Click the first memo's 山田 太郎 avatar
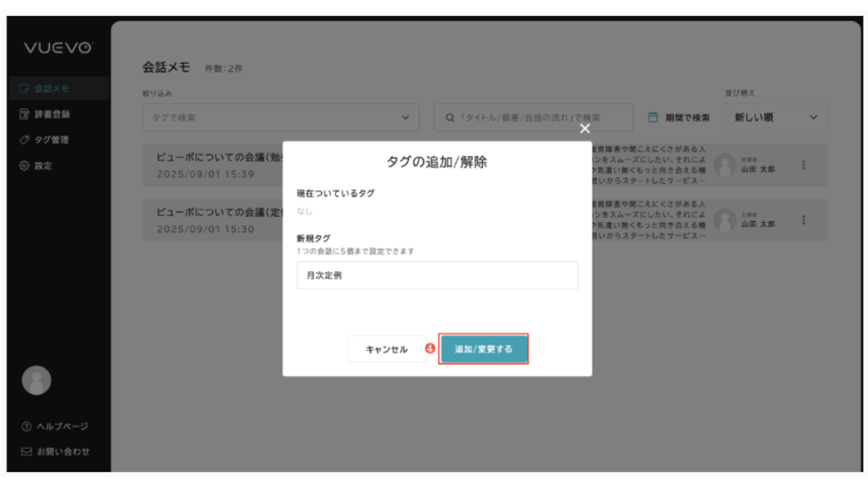 [724, 166]
